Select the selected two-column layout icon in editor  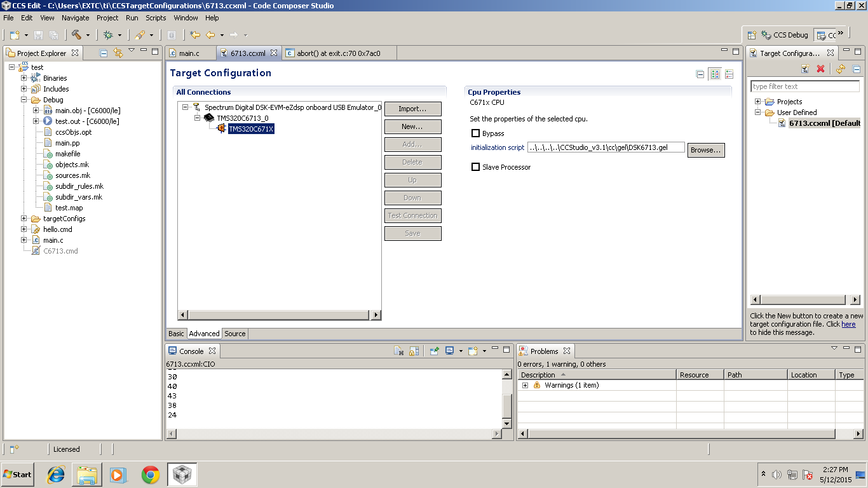715,74
